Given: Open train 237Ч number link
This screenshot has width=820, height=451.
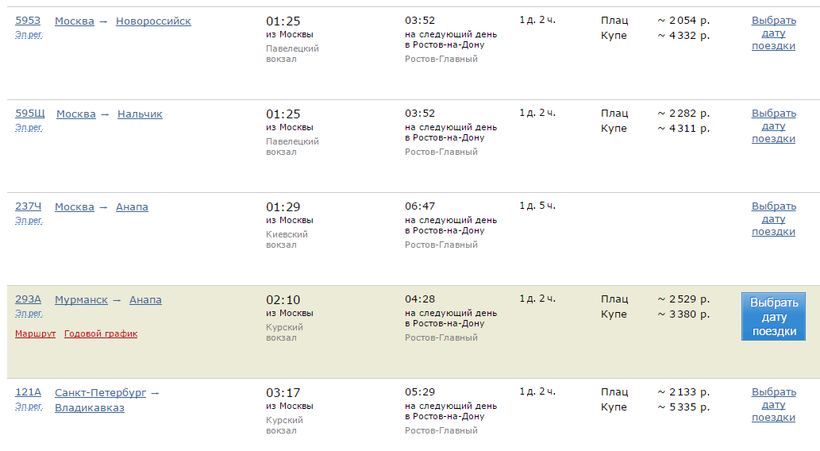Looking at the screenshot, I should pos(28,207).
